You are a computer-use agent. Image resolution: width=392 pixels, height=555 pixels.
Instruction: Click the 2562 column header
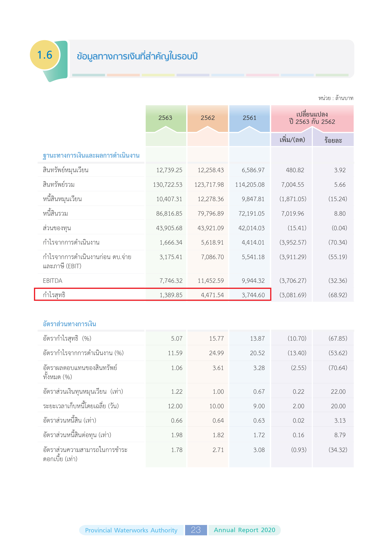click(x=208, y=118)
